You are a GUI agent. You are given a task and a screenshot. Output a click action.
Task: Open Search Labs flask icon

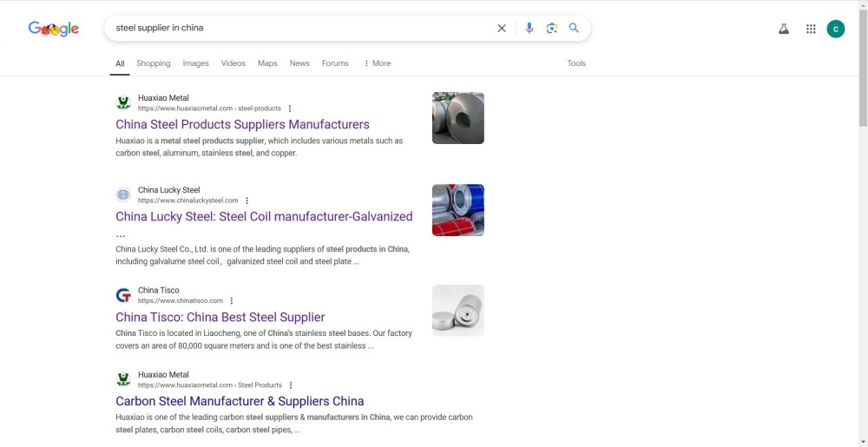(x=784, y=29)
